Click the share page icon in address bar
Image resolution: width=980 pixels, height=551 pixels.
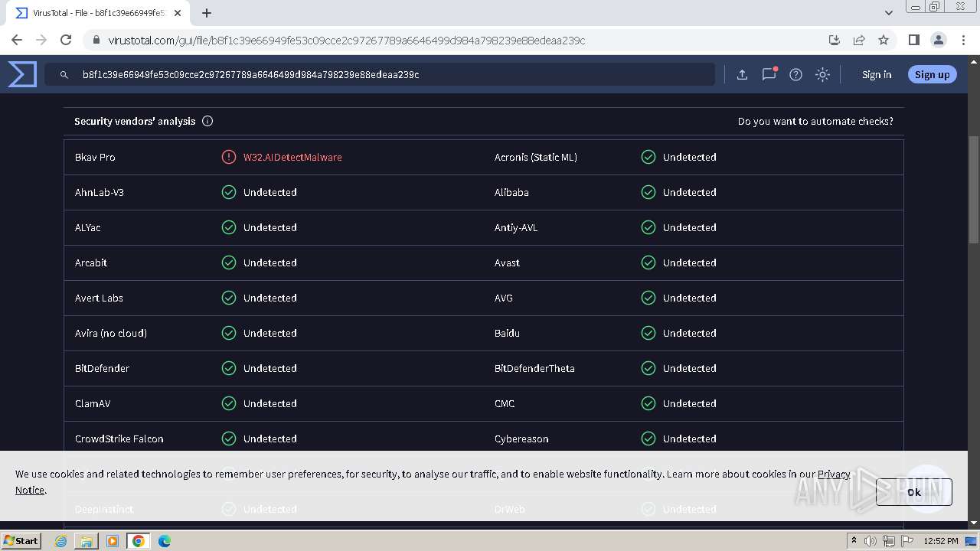click(x=859, y=40)
